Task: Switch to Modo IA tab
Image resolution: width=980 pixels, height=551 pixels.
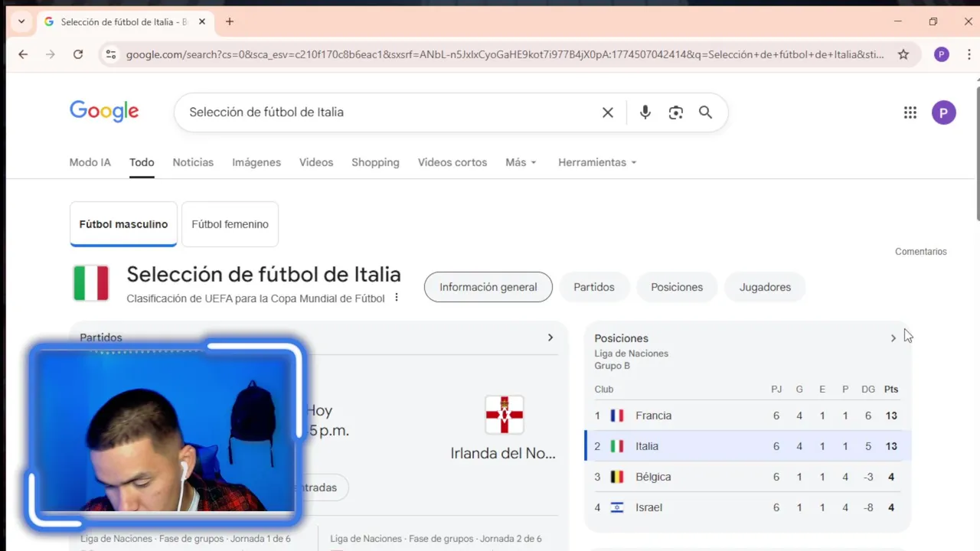Action: pyautogui.click(x=90, y=162)
